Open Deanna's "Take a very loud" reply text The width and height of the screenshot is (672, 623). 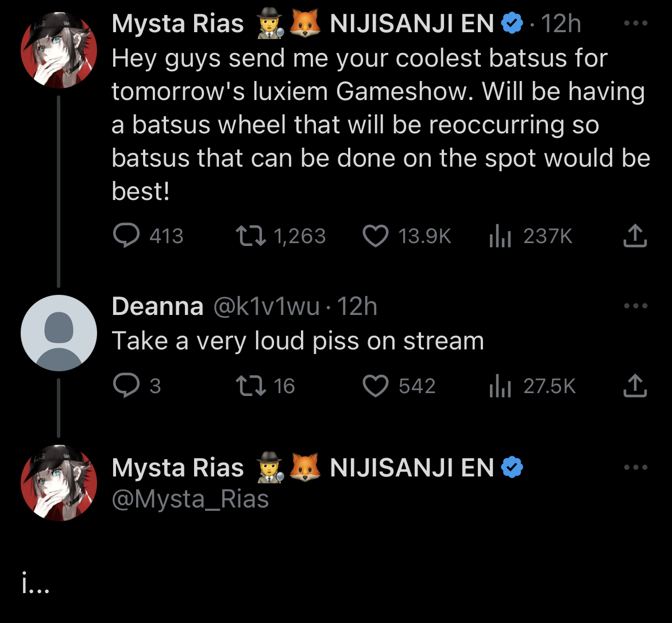298,341
